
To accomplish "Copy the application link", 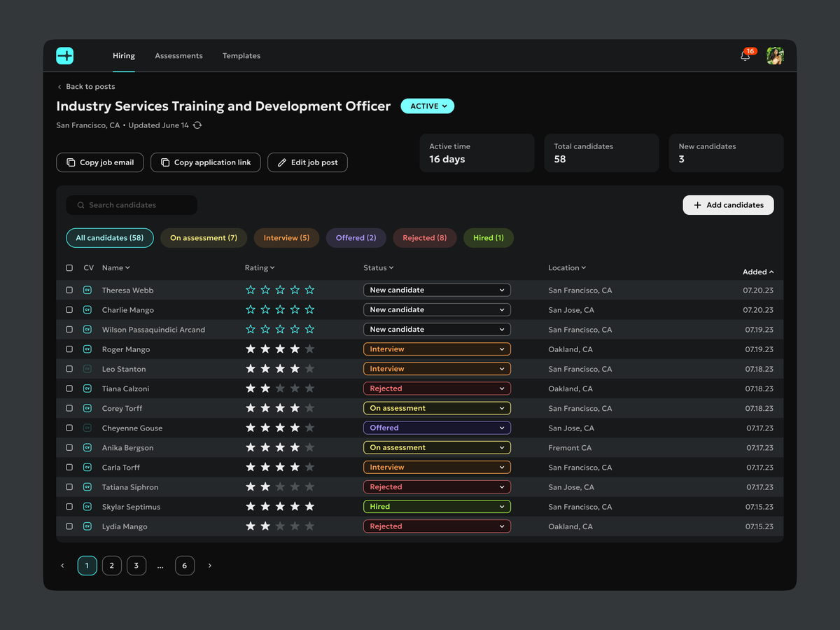I will (206, 162).
